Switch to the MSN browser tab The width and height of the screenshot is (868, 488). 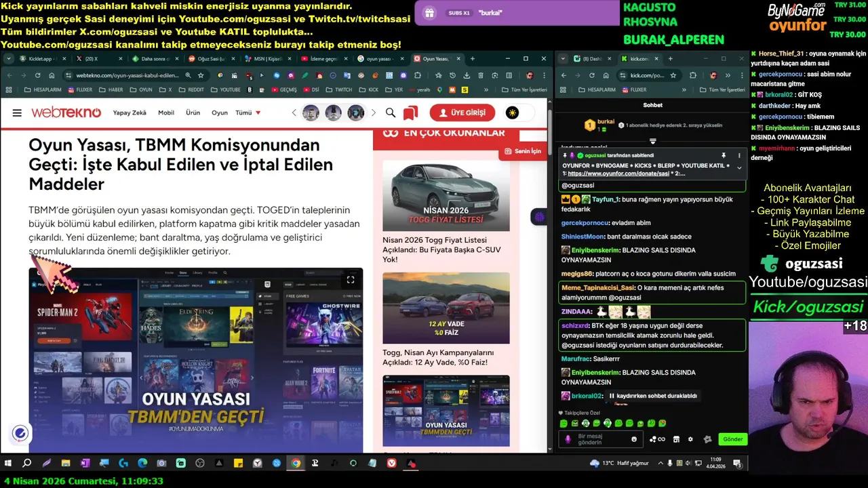269,59
